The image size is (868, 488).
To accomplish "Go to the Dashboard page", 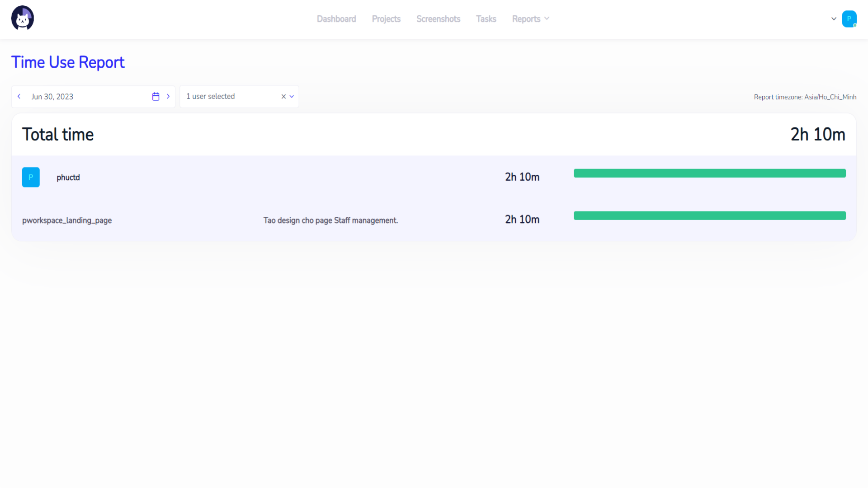I will [336, 19].
